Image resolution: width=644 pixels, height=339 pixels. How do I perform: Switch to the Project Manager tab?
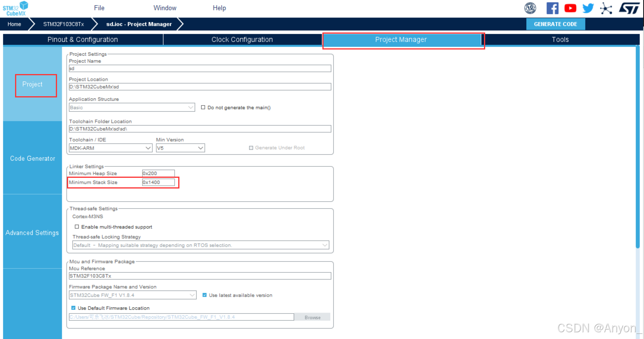pos(402,40)
